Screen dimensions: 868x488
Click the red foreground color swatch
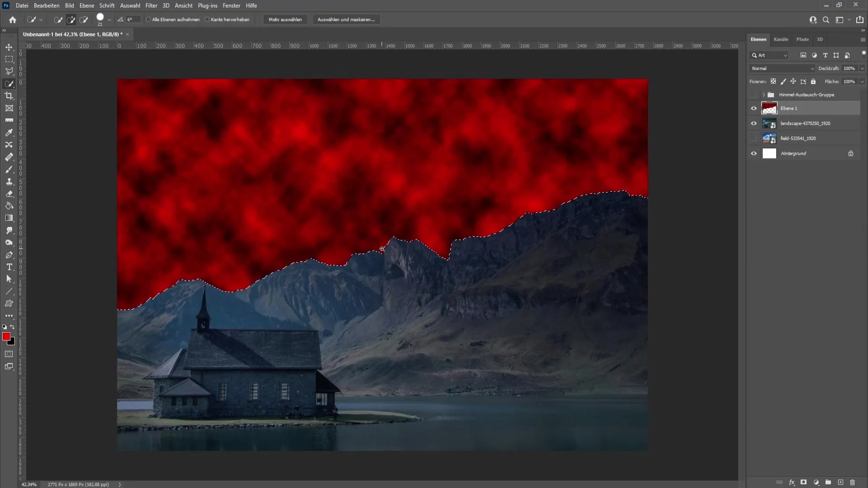tap(6, 336)
